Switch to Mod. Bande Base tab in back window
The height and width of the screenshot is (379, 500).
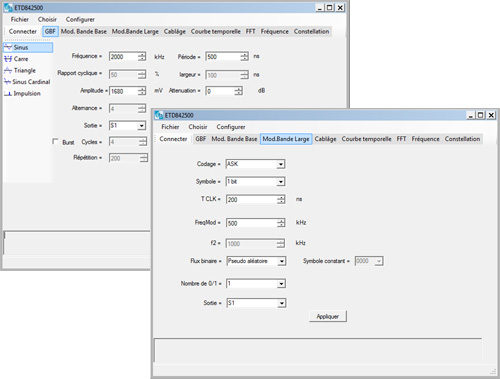pos(83,31)
